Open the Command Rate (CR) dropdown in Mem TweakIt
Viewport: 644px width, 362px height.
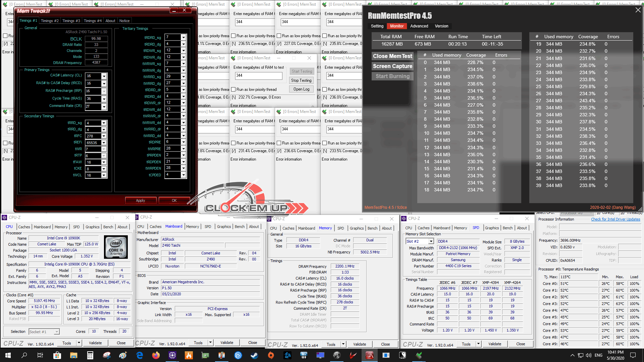[x=104, y=107]
